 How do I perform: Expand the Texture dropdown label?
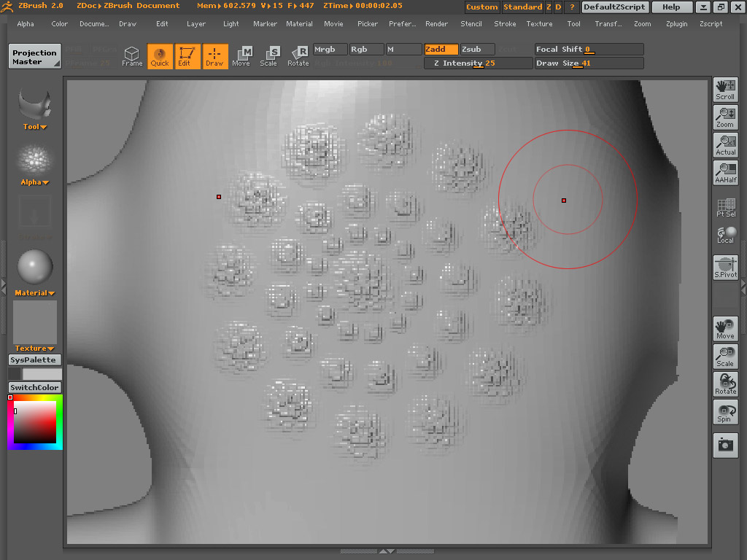[x=35, y=348]
